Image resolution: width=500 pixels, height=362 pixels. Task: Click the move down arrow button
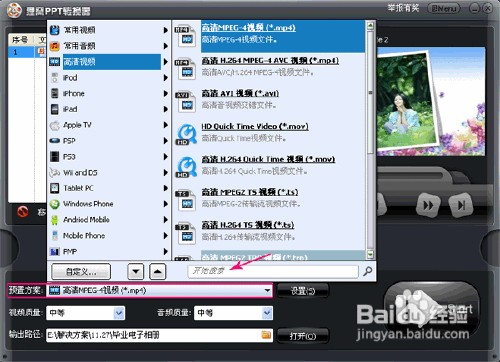point(136,272)
